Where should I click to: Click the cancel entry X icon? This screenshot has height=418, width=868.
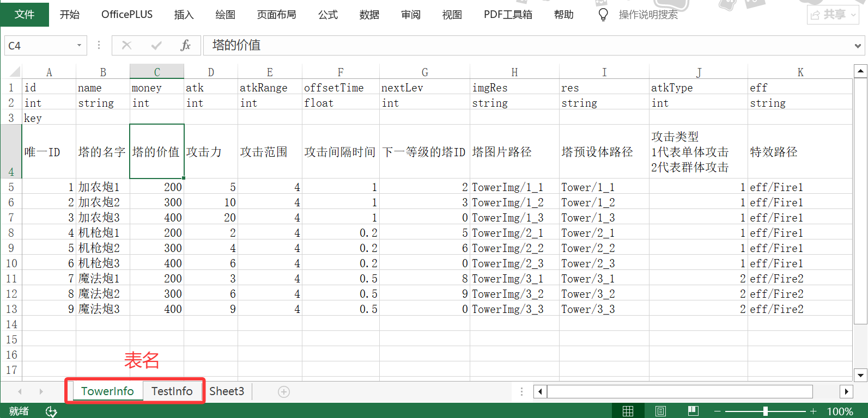[x=126, y=46]
